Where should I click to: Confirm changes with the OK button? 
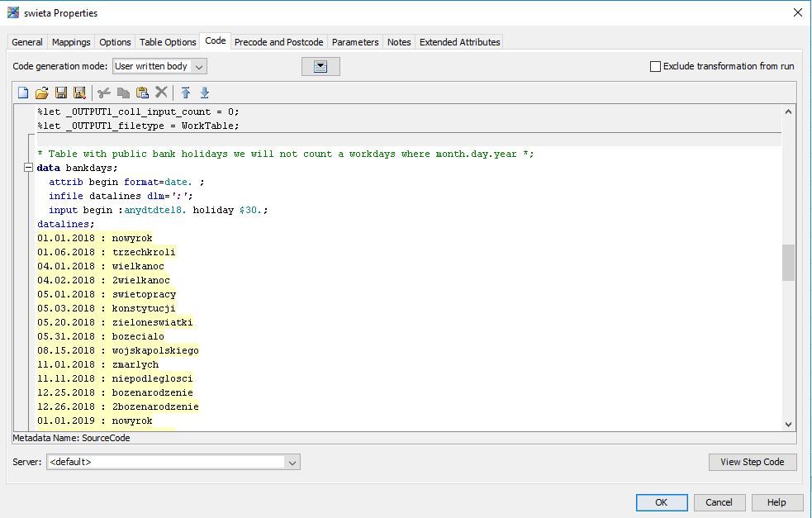[x=662, y=501]
